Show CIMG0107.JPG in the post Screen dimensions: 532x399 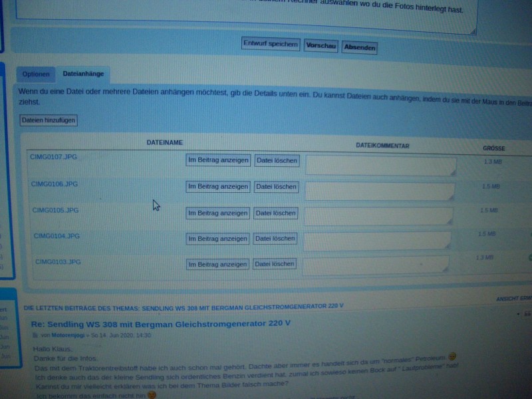[218, 160]
